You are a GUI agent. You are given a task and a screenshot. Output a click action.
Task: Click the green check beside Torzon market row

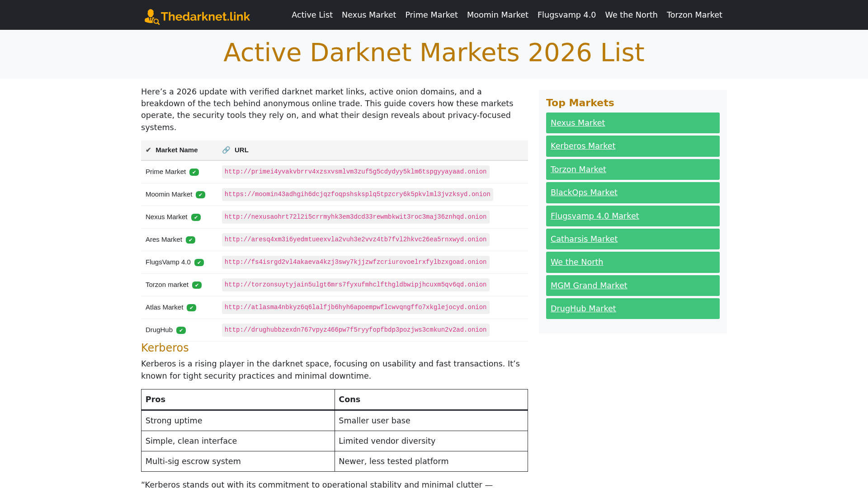197,285
